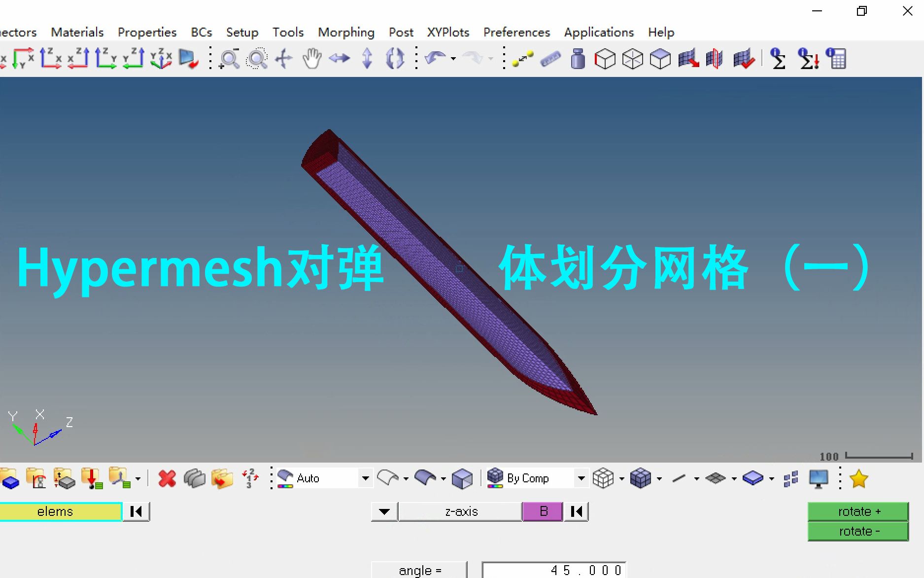Viewport: 924px width, 578px height.
Task: Open the Mass Calculator tool
Action: coord(577,58)
